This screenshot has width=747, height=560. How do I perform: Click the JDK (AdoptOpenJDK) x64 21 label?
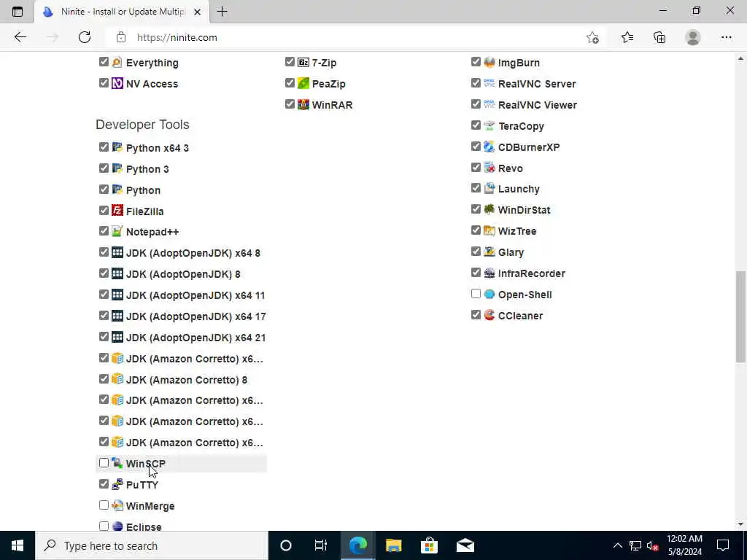pos(196,338)
